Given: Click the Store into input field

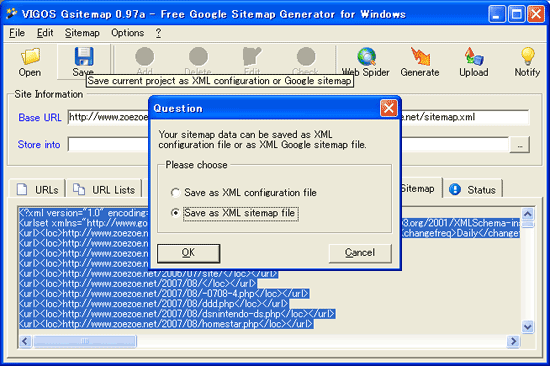Looking at the screenshot, I should coord(109,144).
